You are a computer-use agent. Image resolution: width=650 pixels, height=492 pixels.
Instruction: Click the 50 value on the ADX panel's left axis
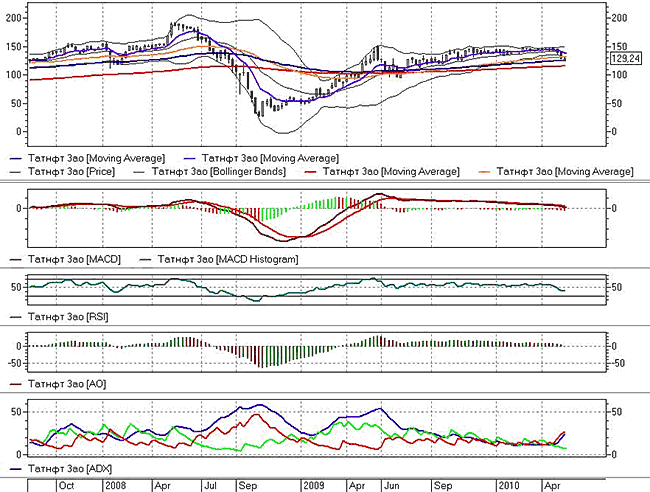pos(16,412)
